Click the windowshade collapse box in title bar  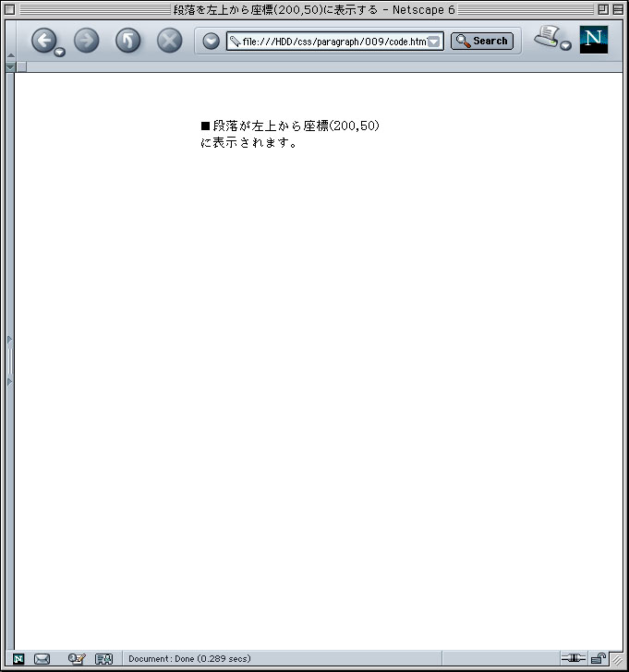tap(618, 9)
